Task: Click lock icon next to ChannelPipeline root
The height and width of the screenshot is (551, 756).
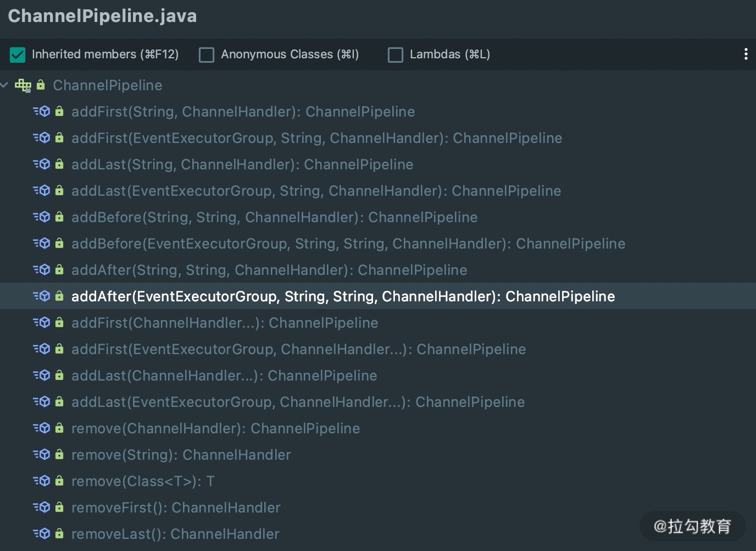Action: [x=41, y=85]
